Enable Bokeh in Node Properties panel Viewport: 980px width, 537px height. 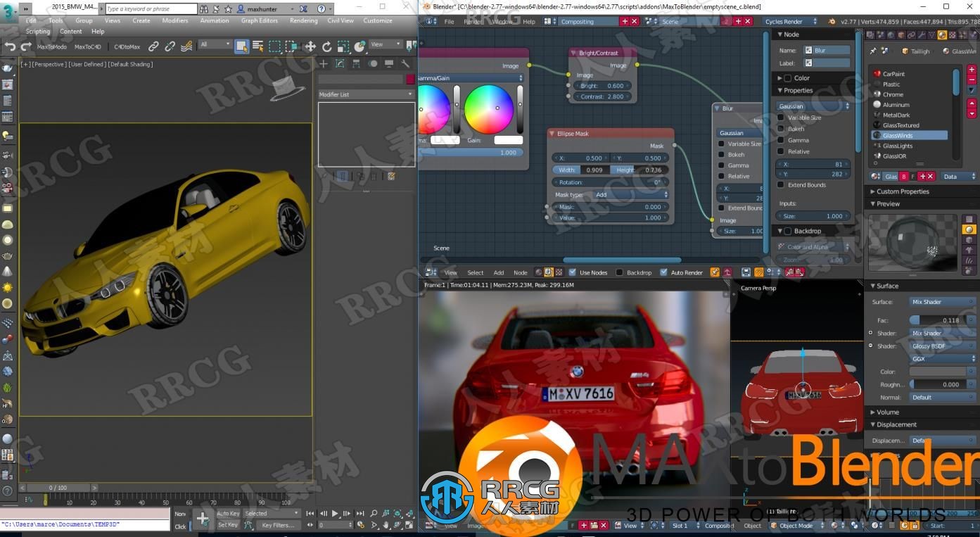pyautogui.click(x=781, y=129)
